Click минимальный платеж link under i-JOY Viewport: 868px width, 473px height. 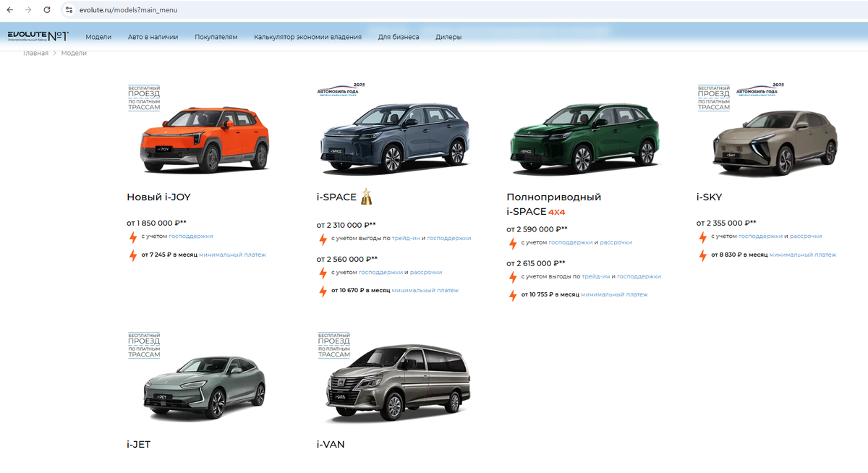232,255
